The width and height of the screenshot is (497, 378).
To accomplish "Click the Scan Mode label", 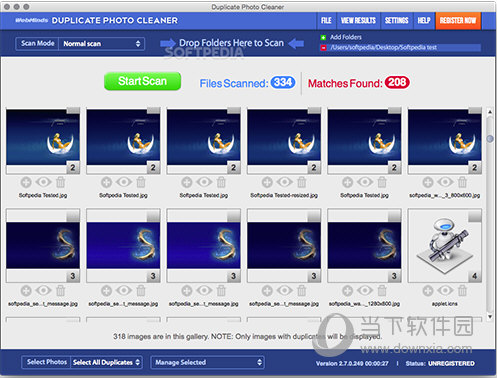I will [x=37, y=43].
